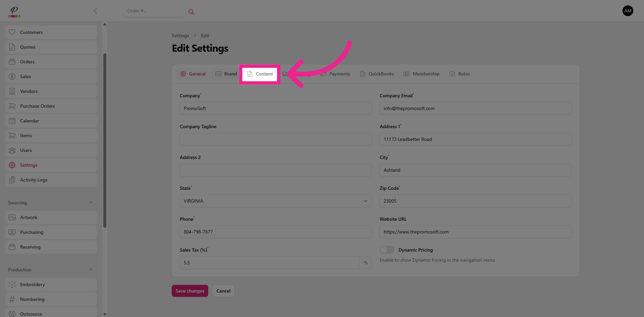644x317 pixels.
Task: Click the Settings breadcrumb link
Action: click(x=180, y=36)
